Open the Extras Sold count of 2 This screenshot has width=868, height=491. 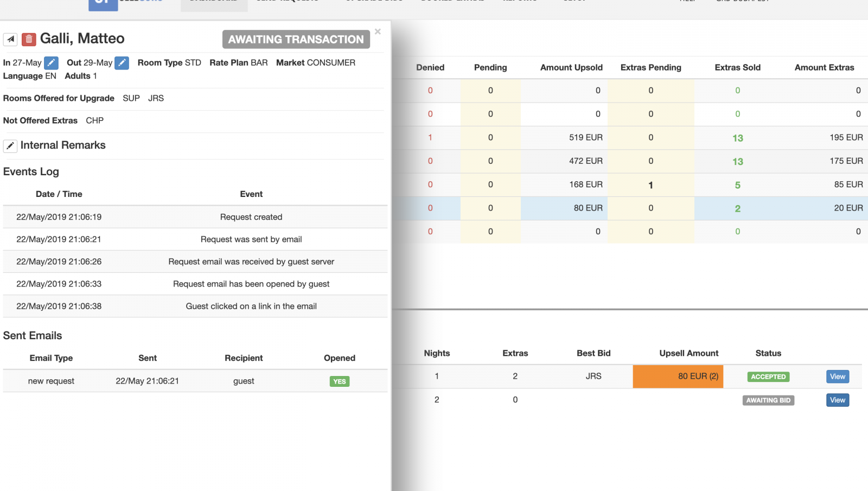(737, 208)
